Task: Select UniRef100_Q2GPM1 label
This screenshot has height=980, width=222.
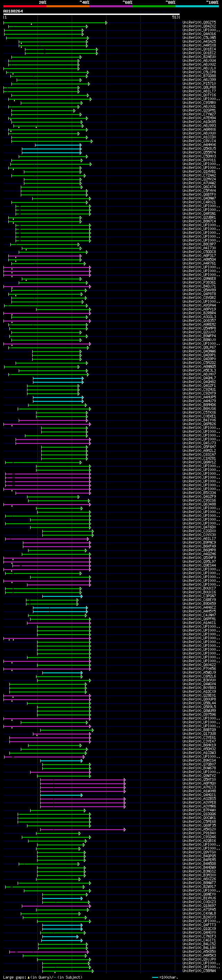Action: tap(199, 110)
